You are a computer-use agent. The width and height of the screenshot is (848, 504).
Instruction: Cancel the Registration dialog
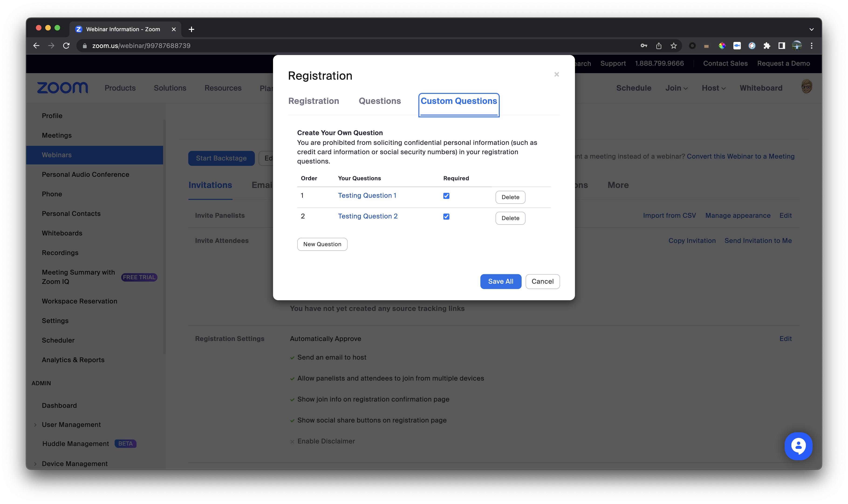pyautogui.click(x=542, y=281)
